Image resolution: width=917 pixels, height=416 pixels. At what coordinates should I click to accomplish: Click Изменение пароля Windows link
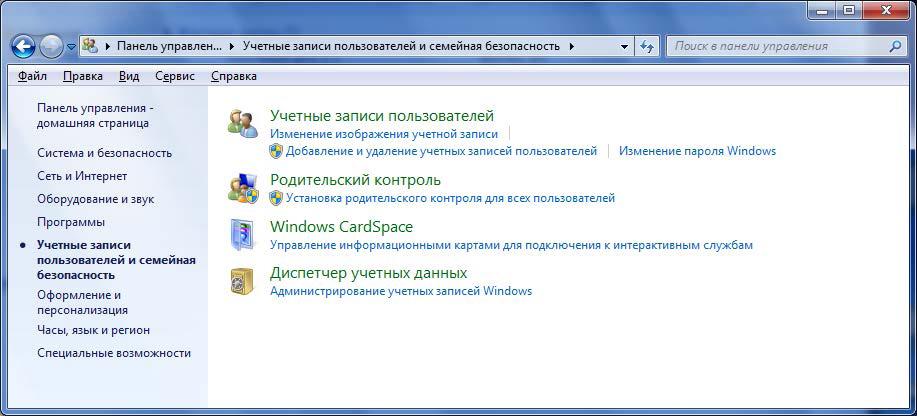[x=698, y=152]
